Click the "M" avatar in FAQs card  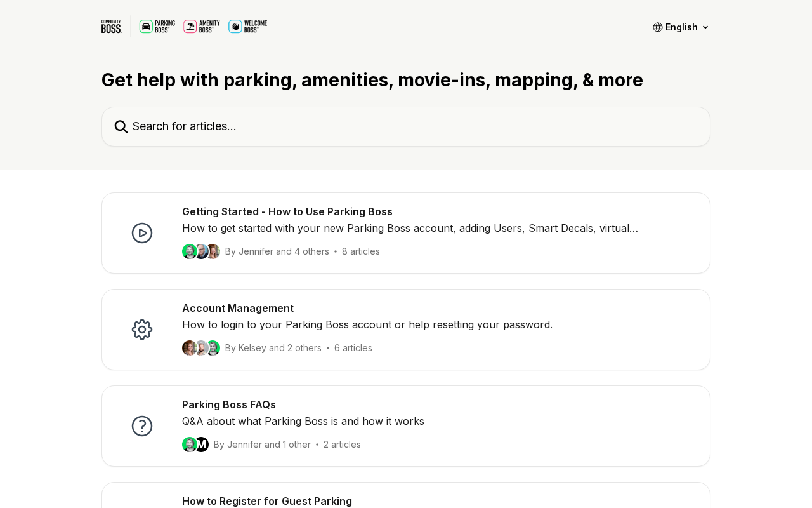coord(202,444)
